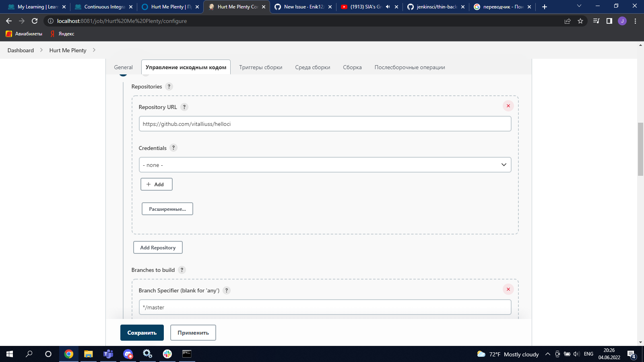Click Применить button
Image resolution: width=644 pixels, height=362 pixels.
point(193,333)
